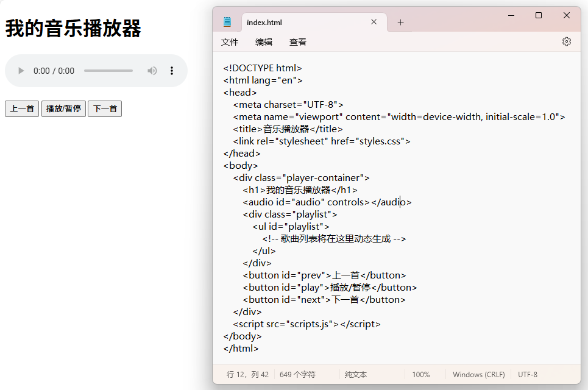Click 纯文本 in the status bar
The width and height of the screenshot is (588, 390).
click(x=356, y=375)
